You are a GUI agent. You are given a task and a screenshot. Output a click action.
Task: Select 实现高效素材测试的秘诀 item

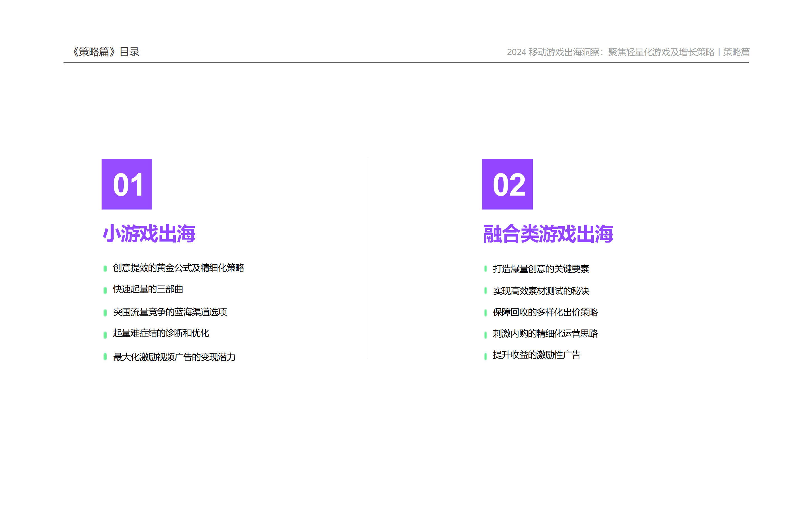pos(541,291)
